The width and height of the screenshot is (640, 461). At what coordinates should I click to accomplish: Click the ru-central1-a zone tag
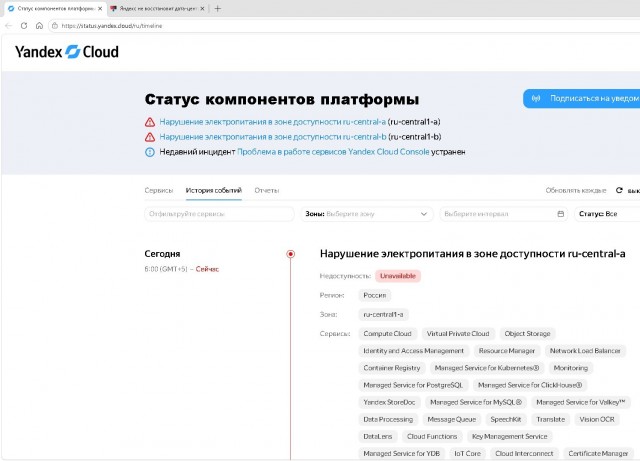(383, 314)
